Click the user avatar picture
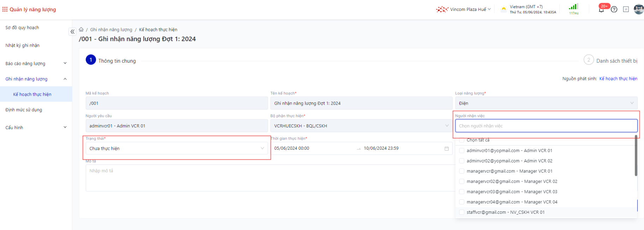The width and height of the screenshot is (644, 230). coord(638,10)
